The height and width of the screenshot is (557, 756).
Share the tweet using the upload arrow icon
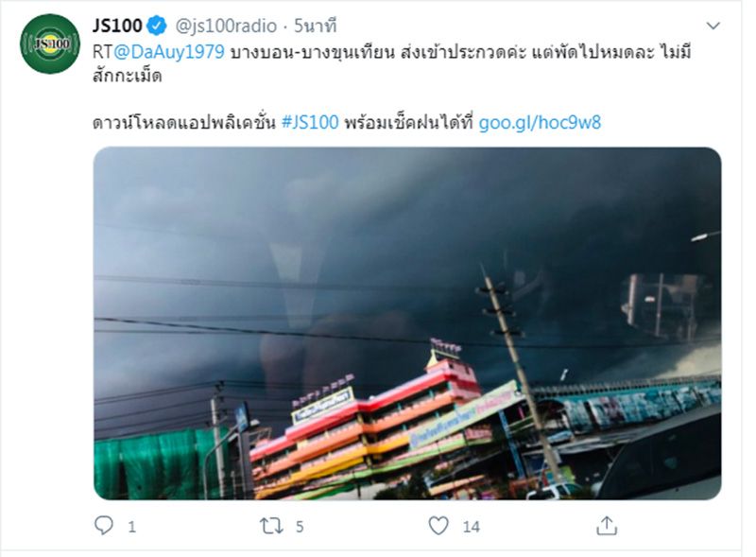pos(607,526)
